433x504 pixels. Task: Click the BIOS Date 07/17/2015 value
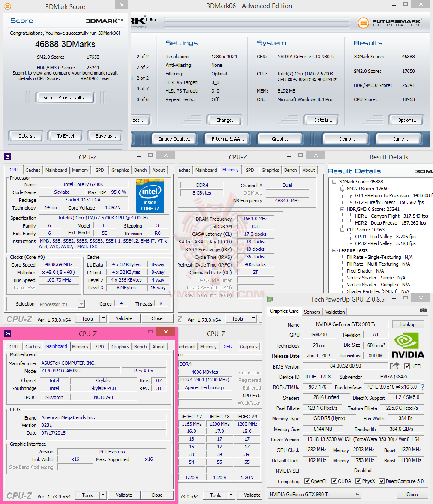(x=103, y=433)
